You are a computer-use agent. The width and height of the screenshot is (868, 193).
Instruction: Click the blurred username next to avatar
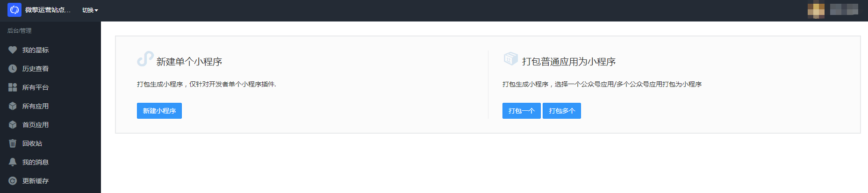tap(844, 9)
